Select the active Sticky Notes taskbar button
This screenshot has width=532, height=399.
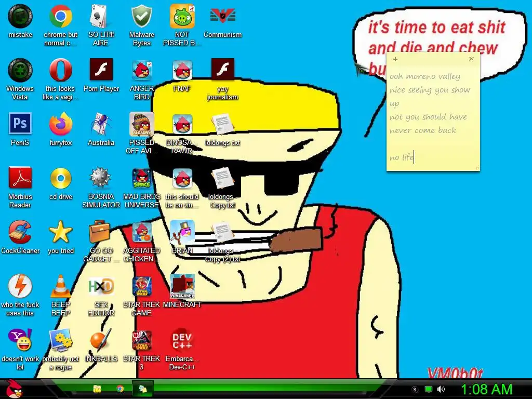(x=142, y=389)
